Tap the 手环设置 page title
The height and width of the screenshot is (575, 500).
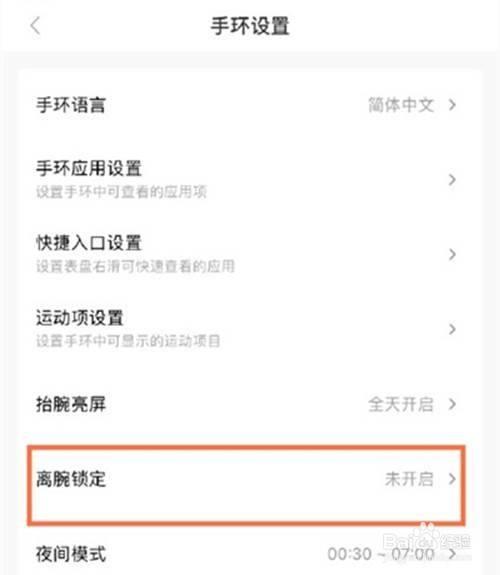click(250, 26)
